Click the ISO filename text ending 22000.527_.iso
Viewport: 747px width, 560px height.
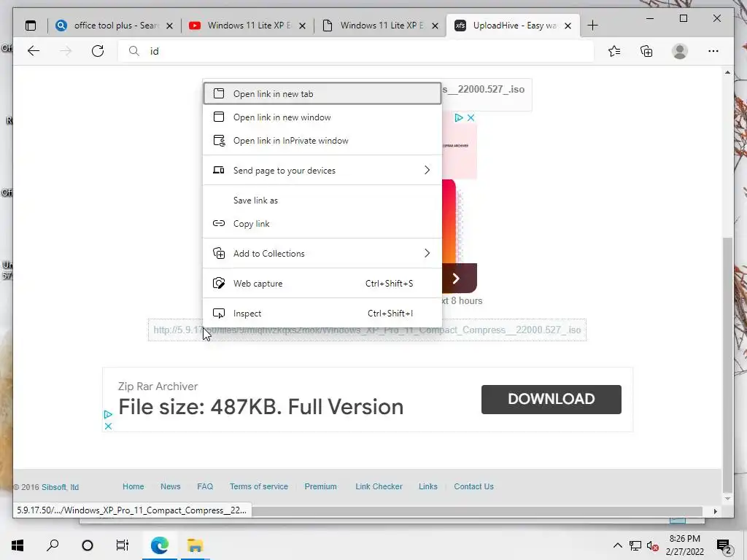tap(485, 89)
